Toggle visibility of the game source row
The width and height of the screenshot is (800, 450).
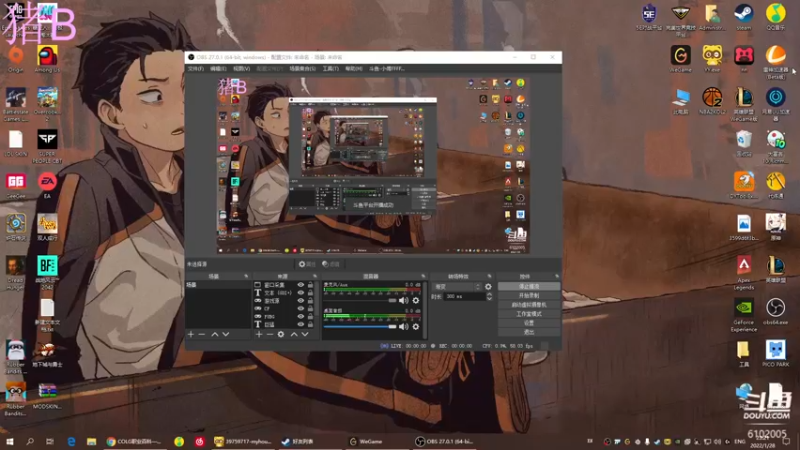click(301, 301)
